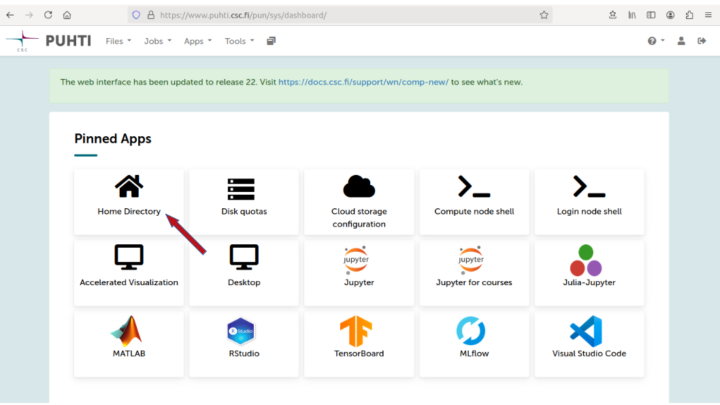Expand the Files dropdown menu
This screenshot has height=405, width=720.
point(118,41)
